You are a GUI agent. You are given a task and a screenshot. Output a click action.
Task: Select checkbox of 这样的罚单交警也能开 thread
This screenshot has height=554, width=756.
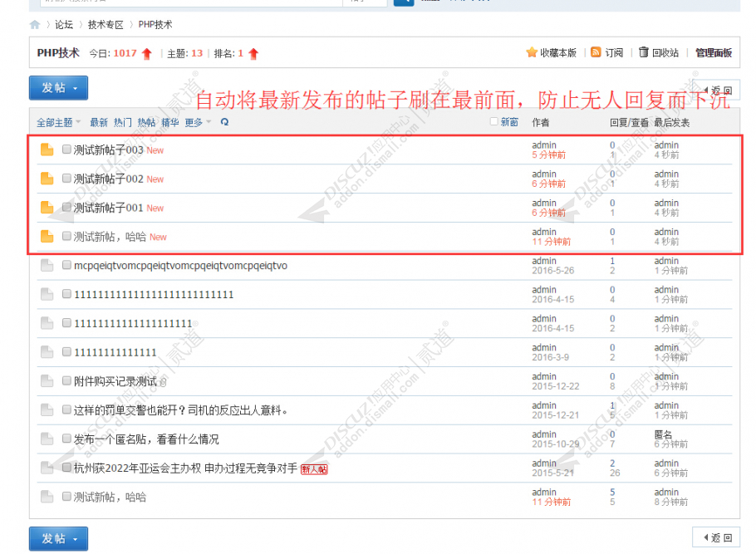[x=66, y=409]
